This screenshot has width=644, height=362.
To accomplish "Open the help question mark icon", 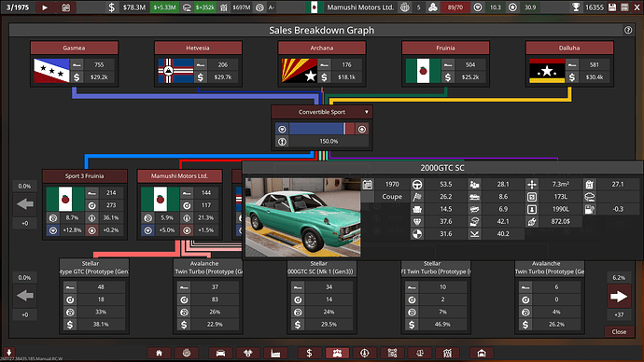I will click(x=628, y=30).
